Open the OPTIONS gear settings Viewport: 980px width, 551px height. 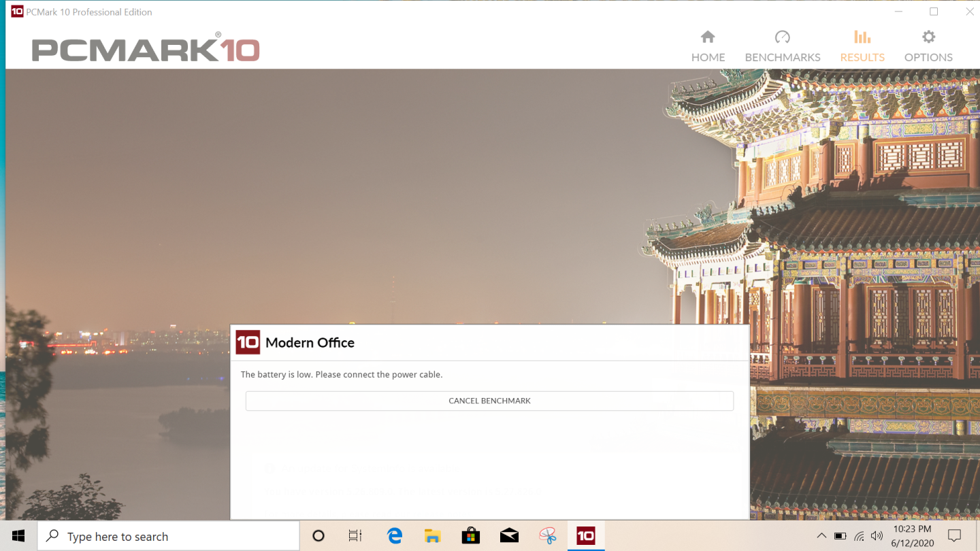[x=928, y=46]
